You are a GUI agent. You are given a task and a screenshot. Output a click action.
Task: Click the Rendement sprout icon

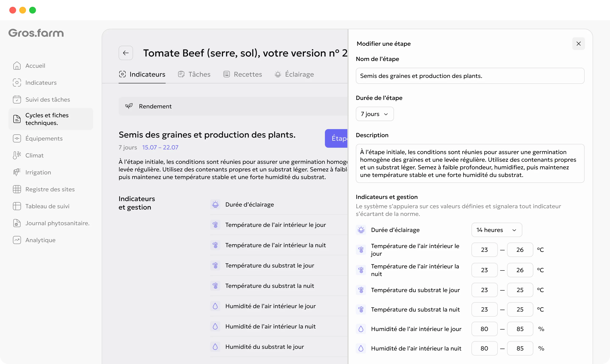129,106
